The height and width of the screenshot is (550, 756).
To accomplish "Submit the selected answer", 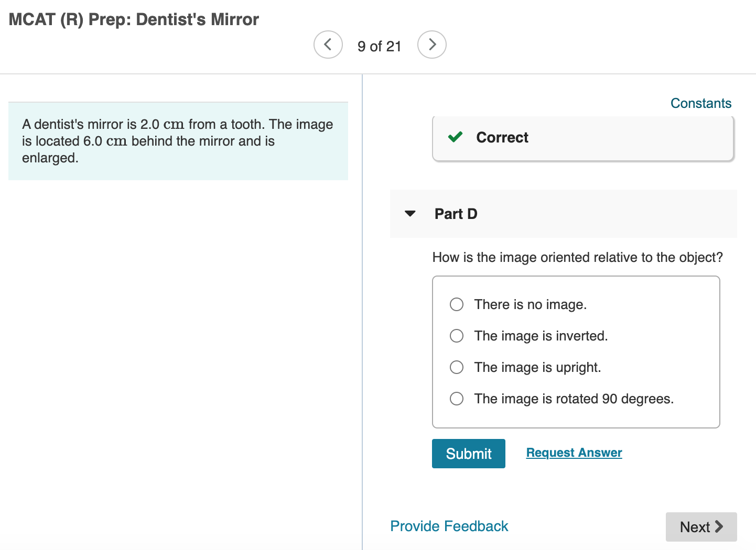I will (x=468, y=454).
